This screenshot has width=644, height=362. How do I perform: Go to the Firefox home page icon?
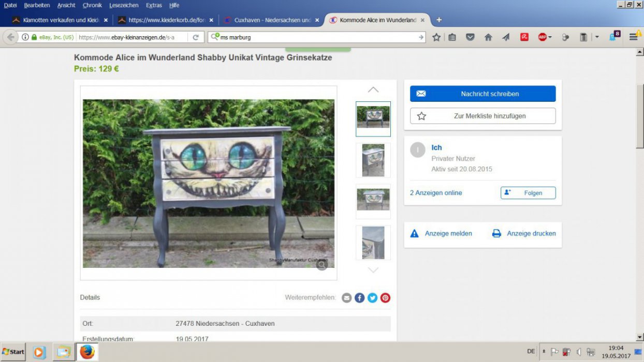click(x=488, y=37)
